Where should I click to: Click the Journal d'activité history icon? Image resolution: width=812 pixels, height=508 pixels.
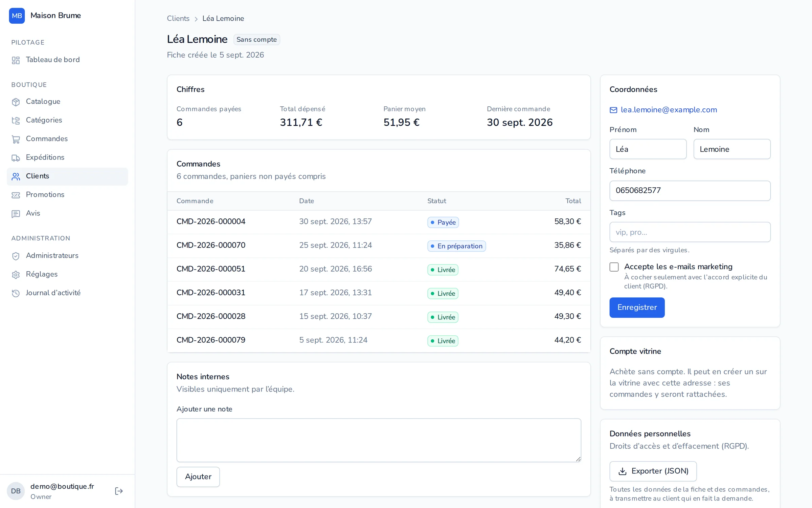16,293
